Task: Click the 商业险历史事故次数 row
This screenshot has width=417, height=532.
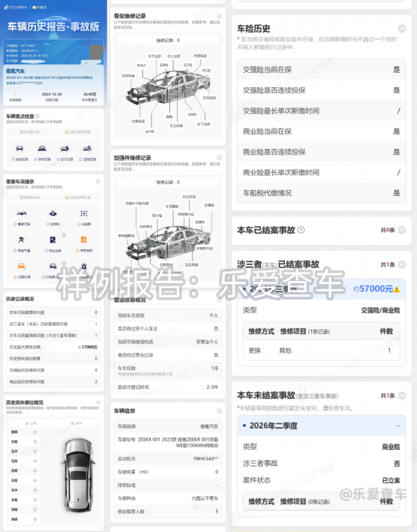Action: coord(53,382)
